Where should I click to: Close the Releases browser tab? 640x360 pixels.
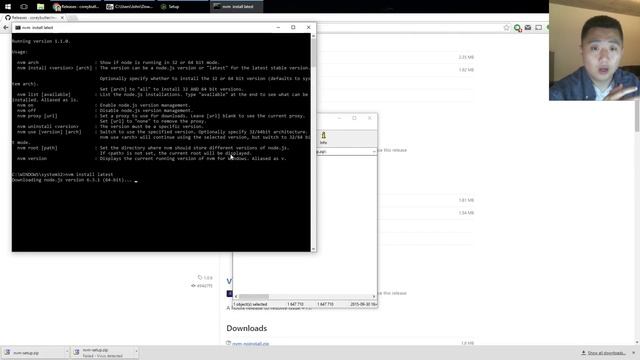(x=62, y=18)
